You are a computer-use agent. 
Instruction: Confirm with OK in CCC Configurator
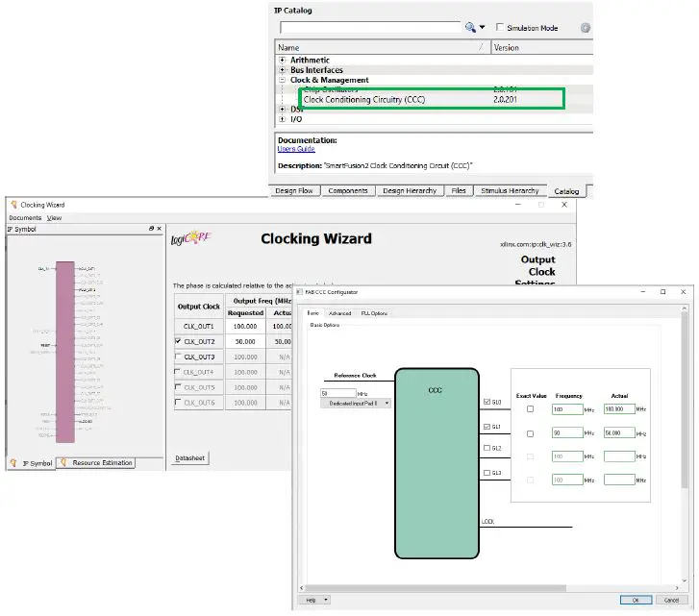pyautogui.click(x=636, y=600)
